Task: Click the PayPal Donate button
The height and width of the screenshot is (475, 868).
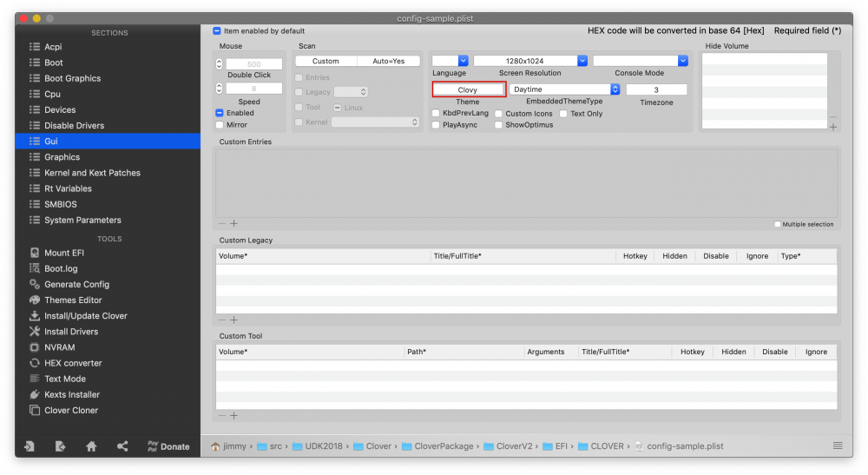Action: click(x=168, y=446)
